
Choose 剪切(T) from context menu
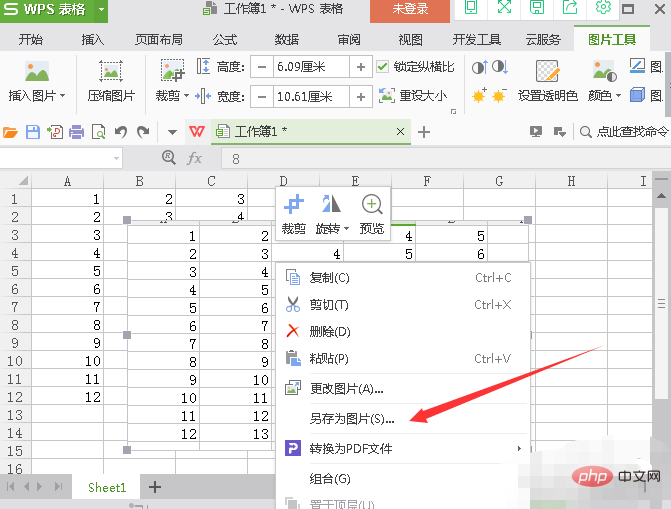403,305
